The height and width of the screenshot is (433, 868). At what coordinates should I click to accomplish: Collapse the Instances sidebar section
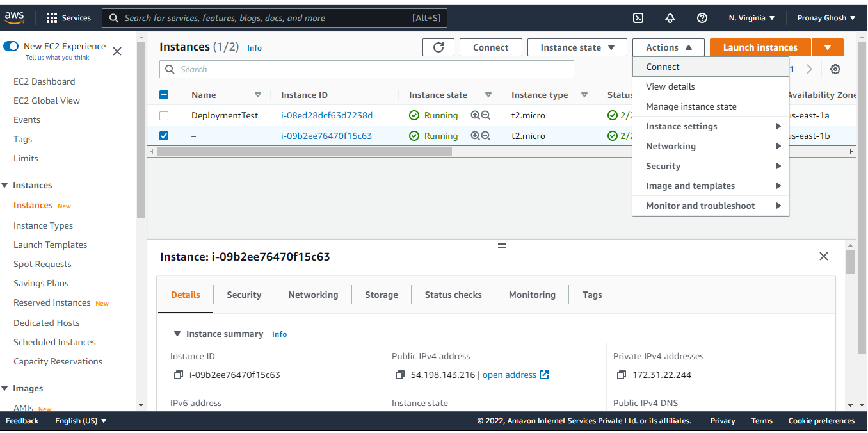pyautogui.click(x=4, y=185)
